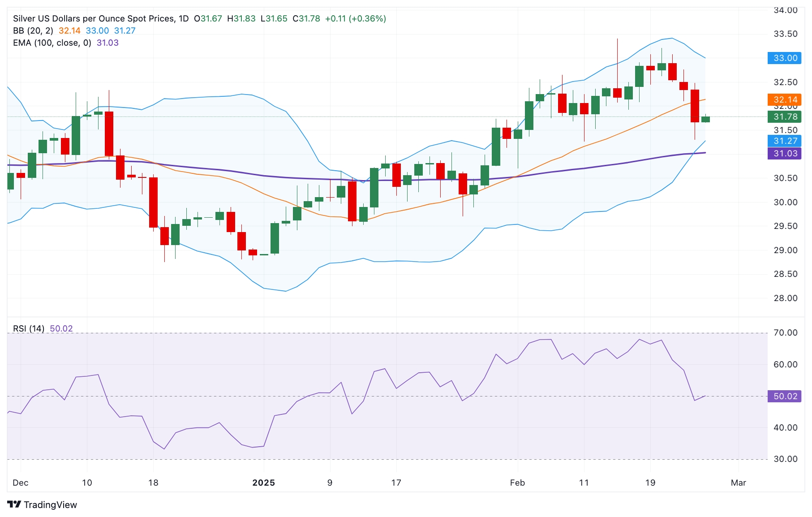Screen dimensions: 812x517
Task: Click the 34.00 level on price scale
Action: pyautogui.click(x=785, y=10)
